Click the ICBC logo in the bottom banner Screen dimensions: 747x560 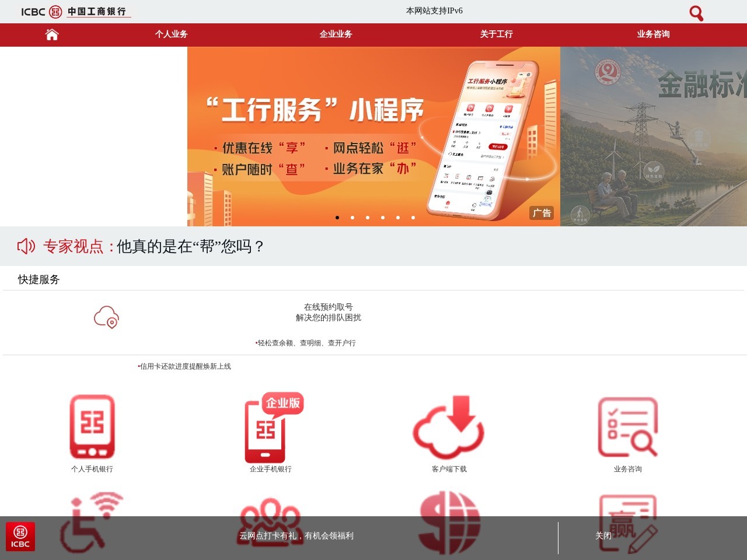pyautogui.click(x=20, y=537)
